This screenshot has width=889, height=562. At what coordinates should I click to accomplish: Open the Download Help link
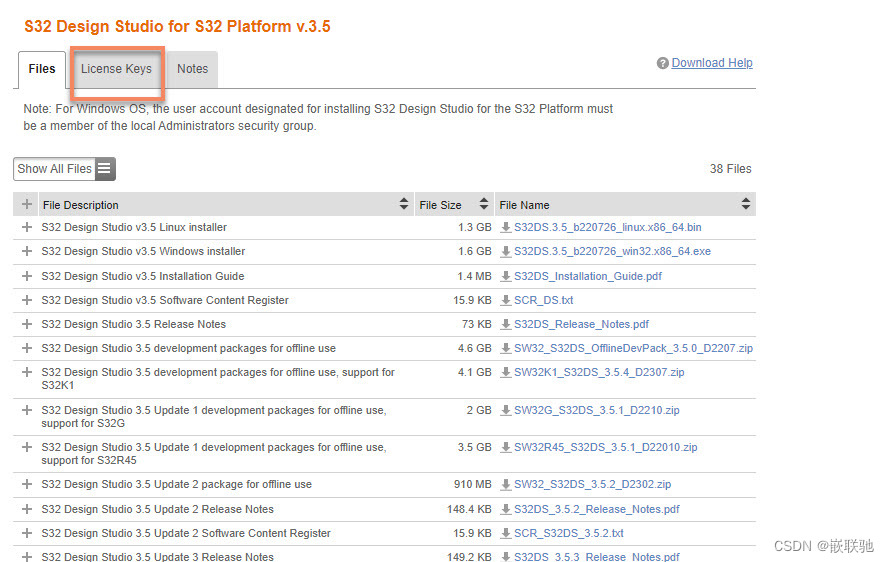(712, 63)
